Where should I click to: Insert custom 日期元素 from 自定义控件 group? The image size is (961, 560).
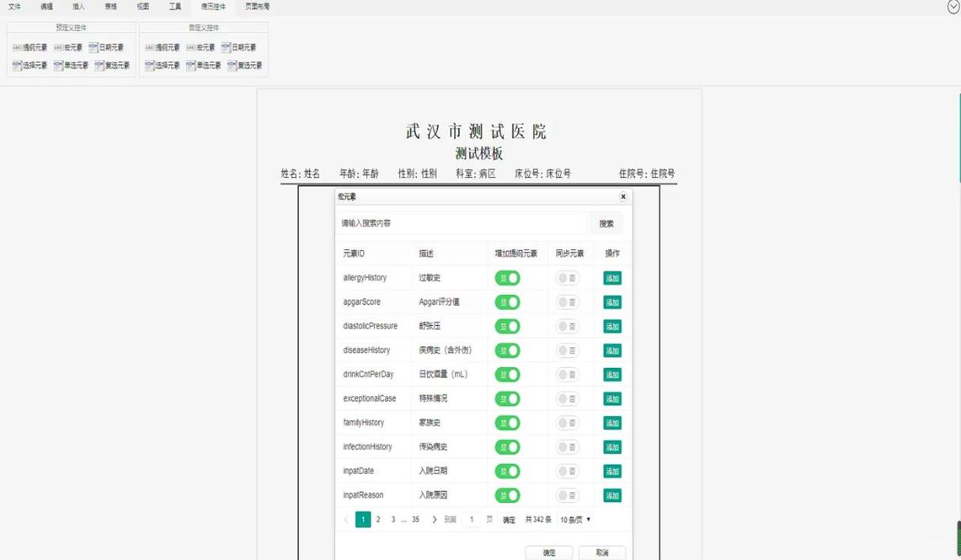point(239,47)
